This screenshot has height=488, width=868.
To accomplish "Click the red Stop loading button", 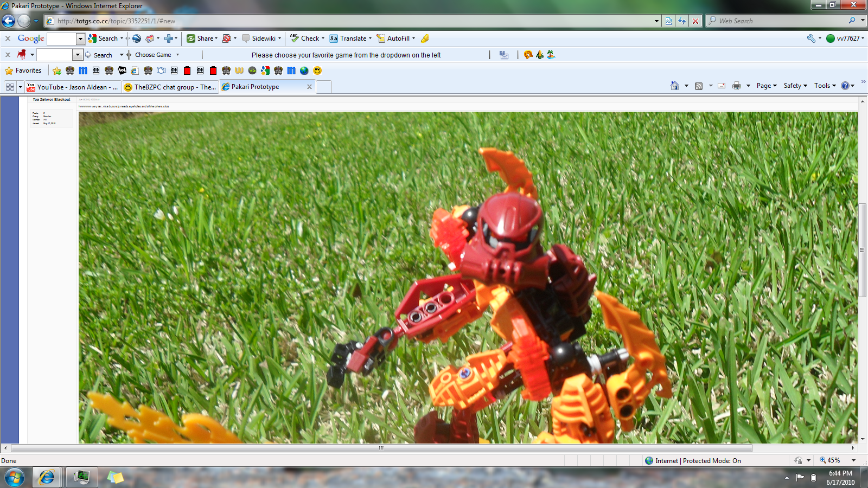I will pos(695,21).
